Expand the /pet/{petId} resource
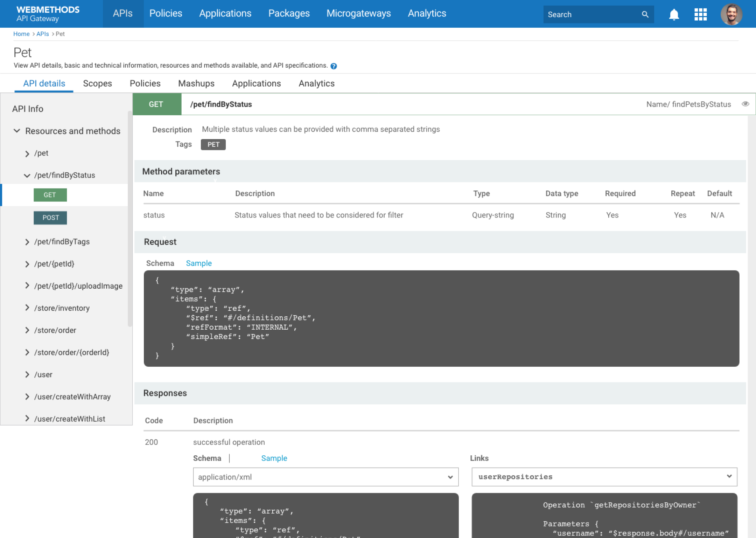 [27, 264]
